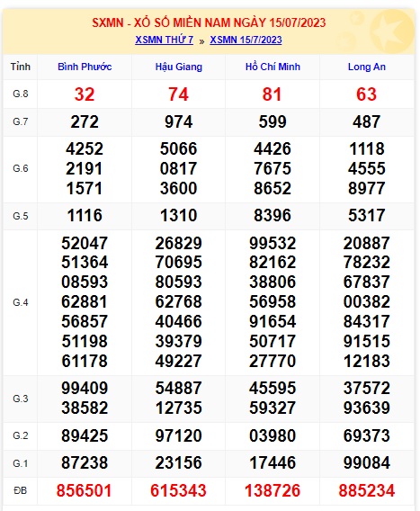420x511 pixels.
Task: Click G.1 number 99084
Action: (367, 463)
